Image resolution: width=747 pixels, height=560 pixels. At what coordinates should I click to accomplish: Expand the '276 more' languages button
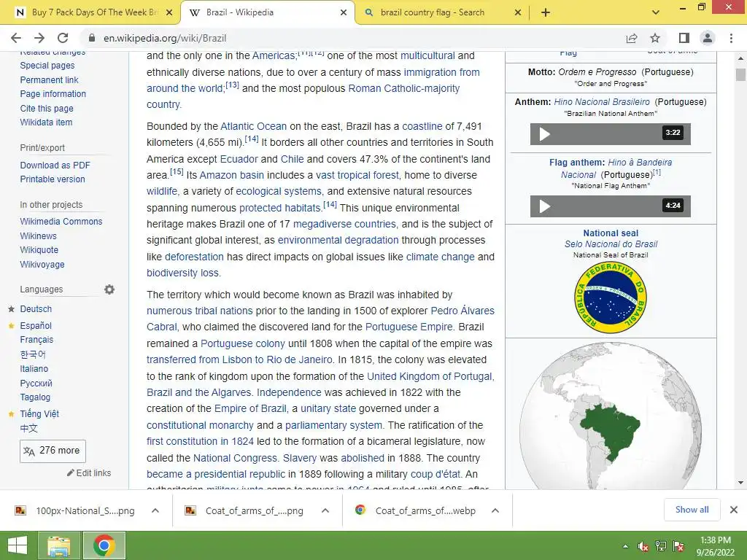(x=53, y=451)
